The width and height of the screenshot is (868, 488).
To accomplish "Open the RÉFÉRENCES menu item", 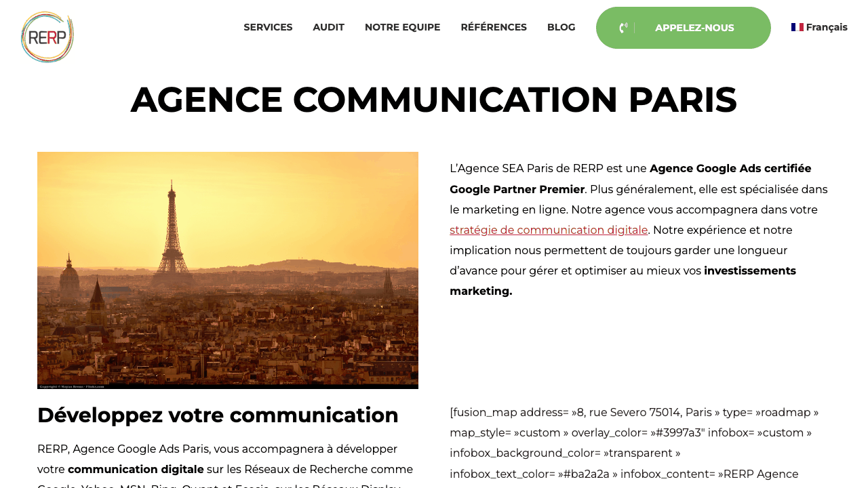I will click(x=494, y=27).
